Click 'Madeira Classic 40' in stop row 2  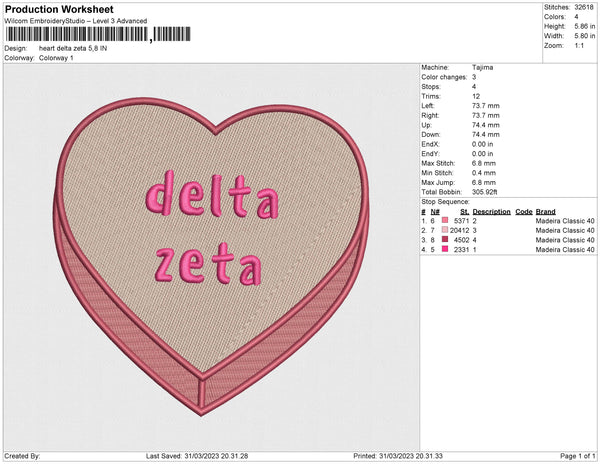(x=565, y=230)
